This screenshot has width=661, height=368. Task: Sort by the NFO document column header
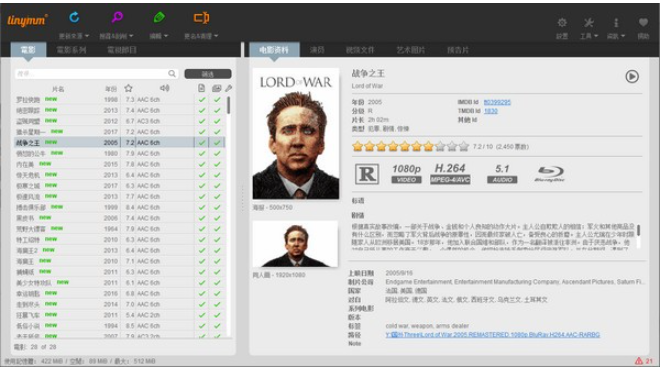point(202,88)
